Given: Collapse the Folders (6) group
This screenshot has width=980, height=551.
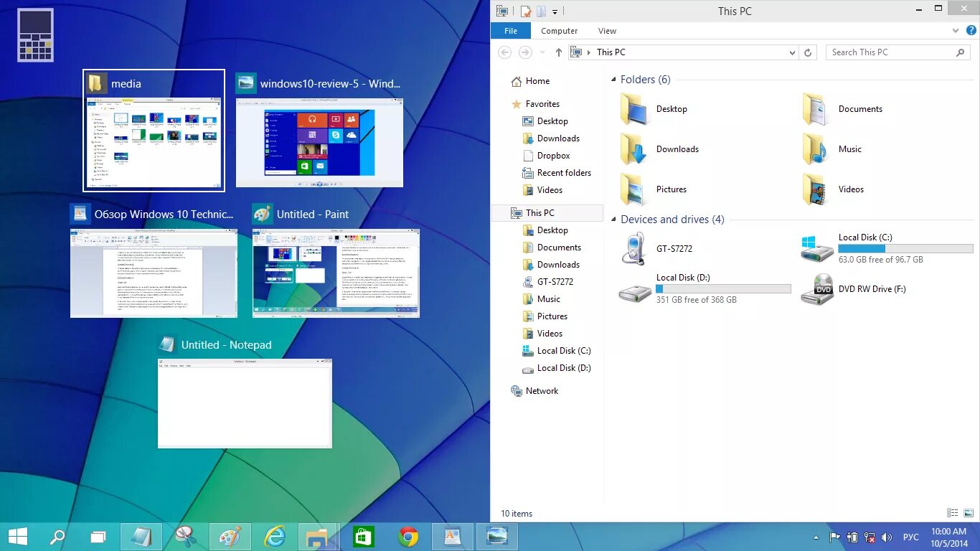Looking at the screenshot, I should 614,80.
